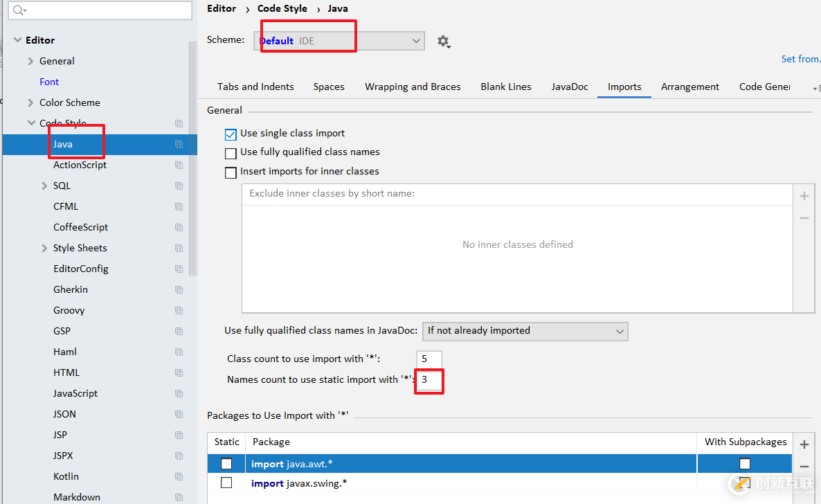Remove the selected package from the table

804,467
